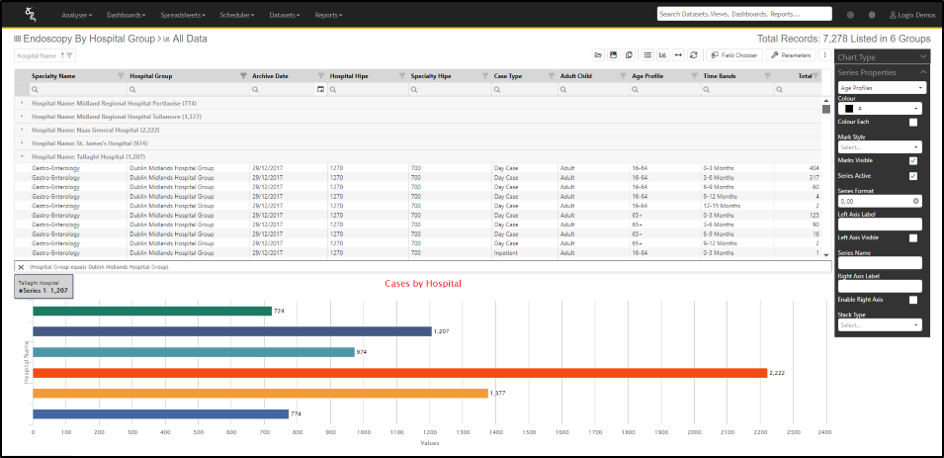This screenshot has height=458, width=944.
Task: Open the three-dot more options menu
Action: tap(825, 55)
